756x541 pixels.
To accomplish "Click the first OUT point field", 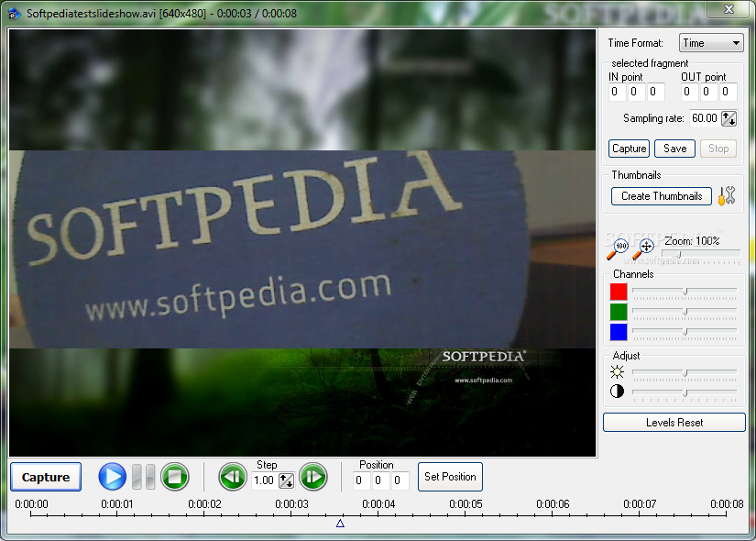I will tap(689, 92).
